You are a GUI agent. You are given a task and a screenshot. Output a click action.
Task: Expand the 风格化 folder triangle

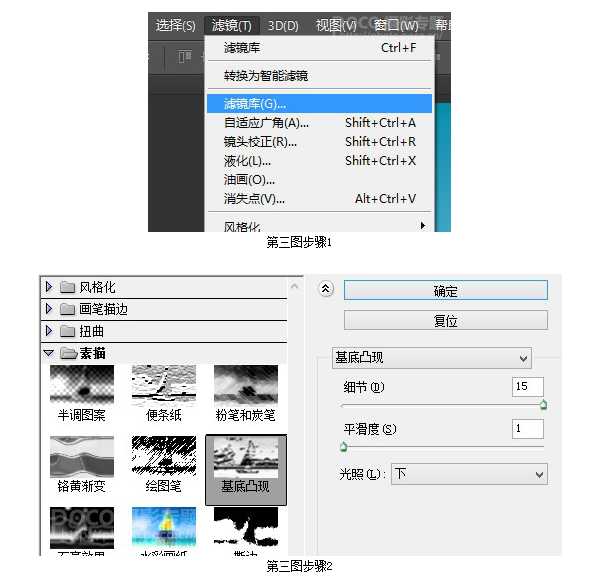tap(49, 287)
